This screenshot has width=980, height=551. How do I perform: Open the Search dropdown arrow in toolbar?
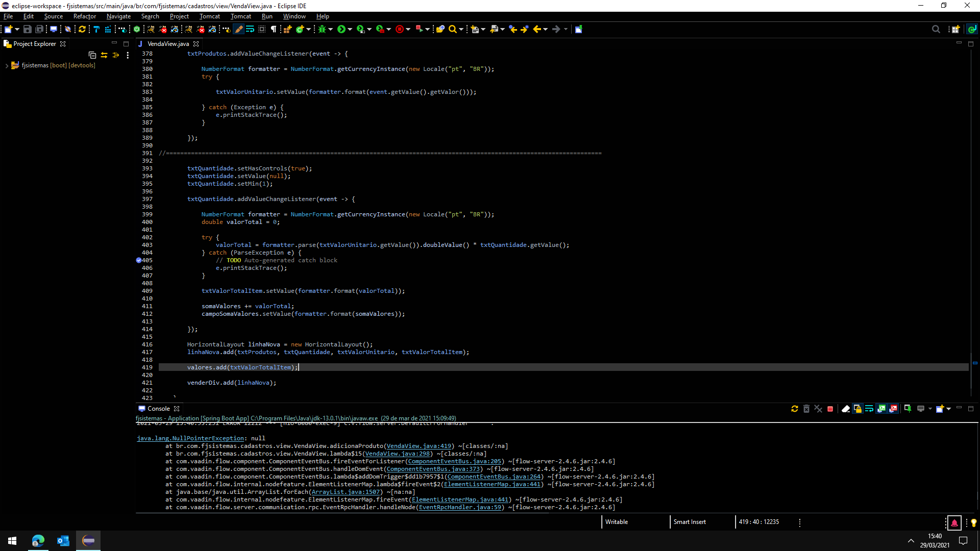[461, 30]
